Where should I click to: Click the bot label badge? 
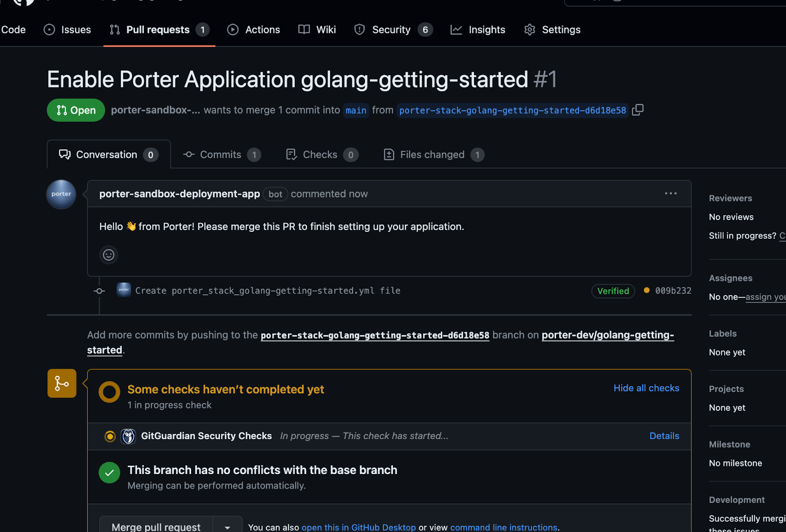pyautogui.click(x=275, y=194)
